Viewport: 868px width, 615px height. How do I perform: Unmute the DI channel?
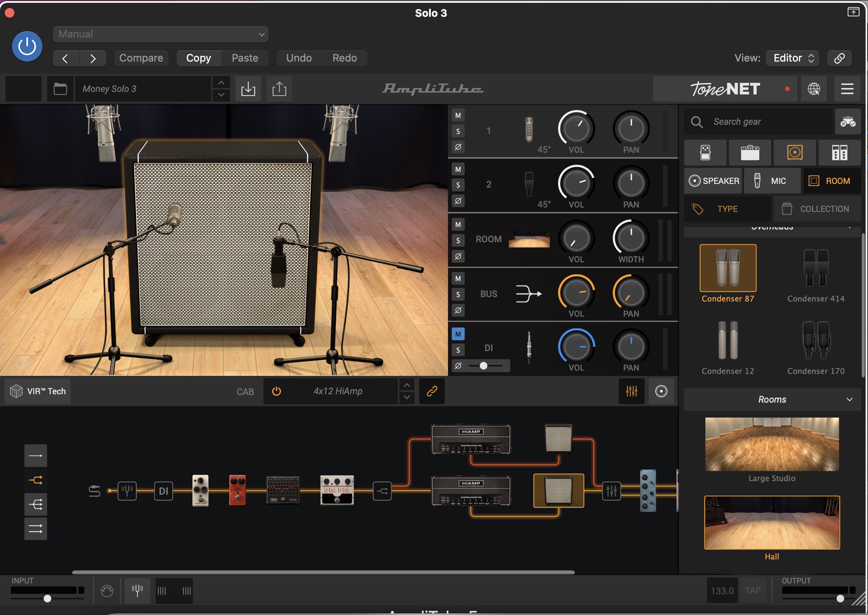(x=458, y=334)
